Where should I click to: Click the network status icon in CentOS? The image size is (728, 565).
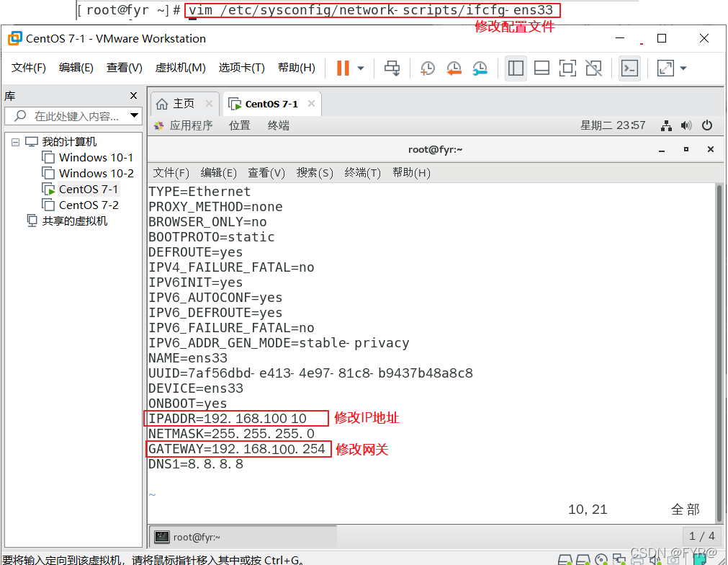pyautogui.click(x=666, y=125)
